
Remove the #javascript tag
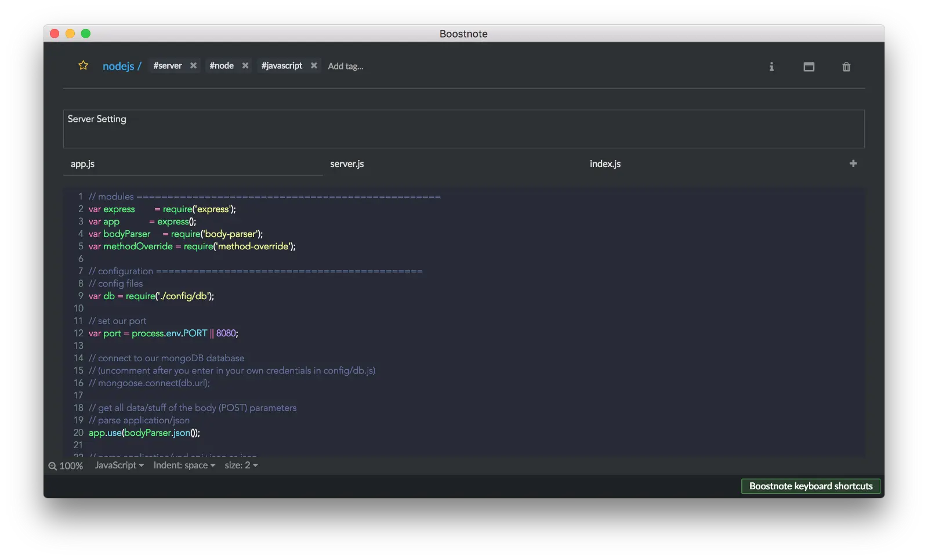[x=314, y=66]
